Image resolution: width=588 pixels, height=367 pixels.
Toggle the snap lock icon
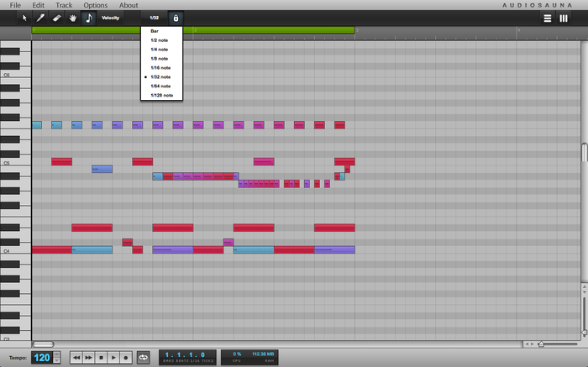point(175,18)
